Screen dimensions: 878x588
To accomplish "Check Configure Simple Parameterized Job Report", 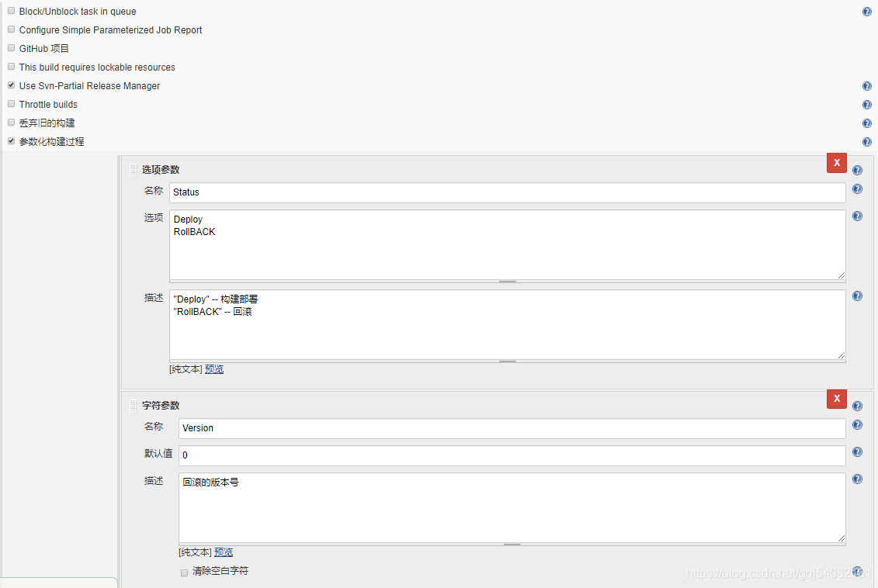I will (x=11, y=29).
